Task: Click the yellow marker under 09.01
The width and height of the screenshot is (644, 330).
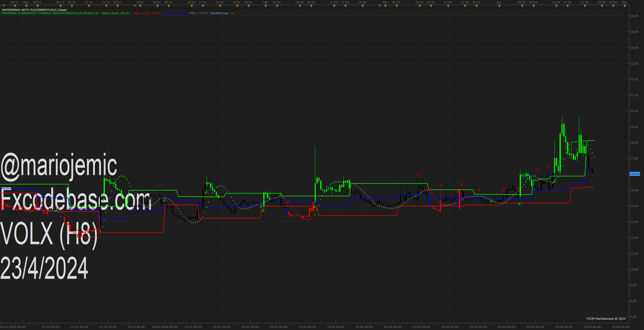Action: click(x=169, y=6)
